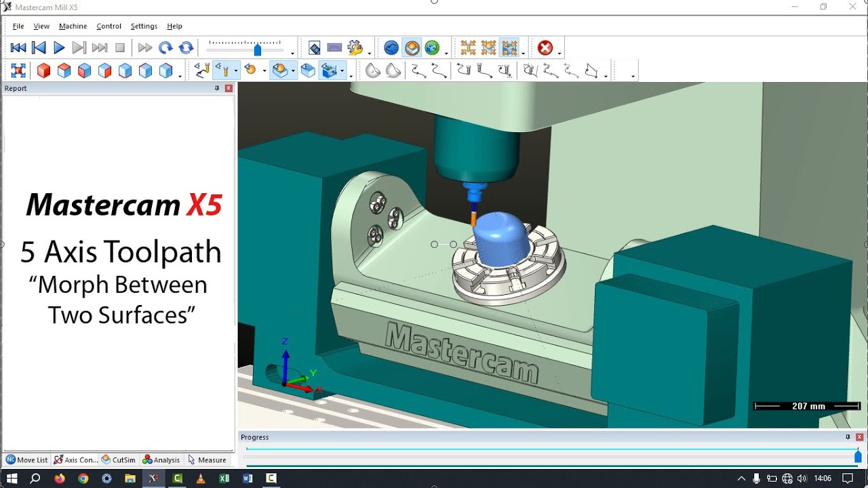Toggle highlighted stock with orange part icon
The width and height of the screenshot is (868, 488).
280,70
